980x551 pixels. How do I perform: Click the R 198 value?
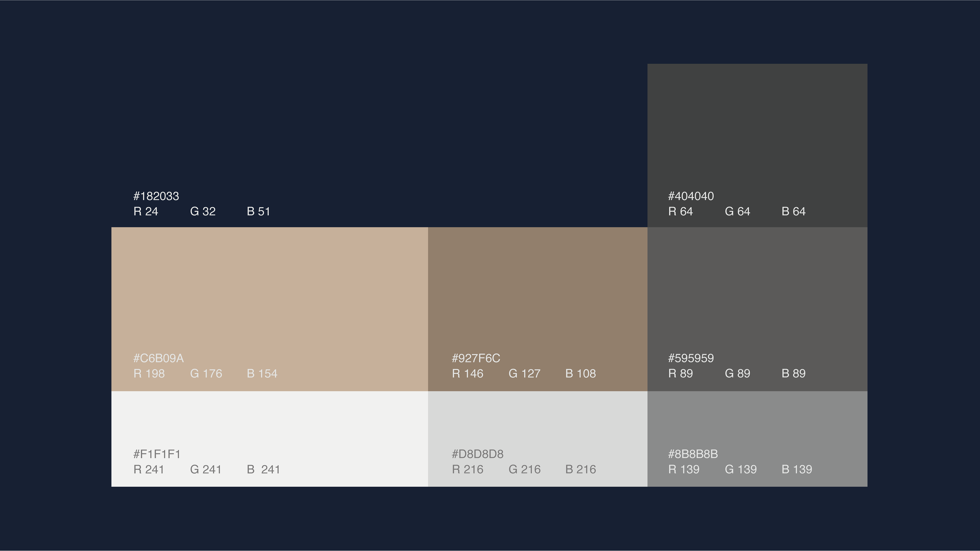(149, 373)
